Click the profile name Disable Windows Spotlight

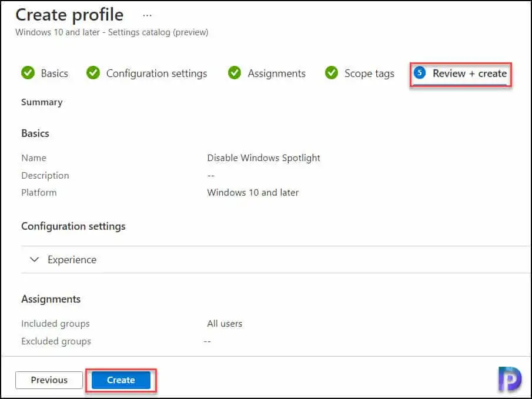click(x=263, y=158)
